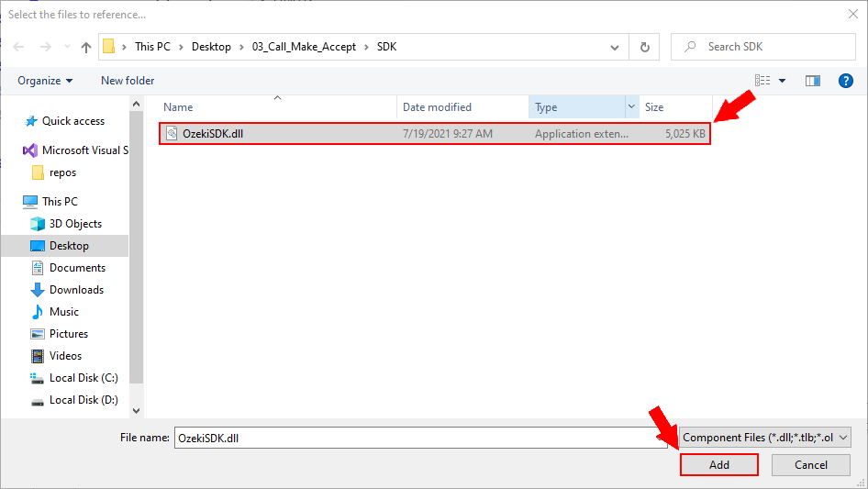
Task: Click the 7/19/2021 9:27 AM date cell
Action: 447,133
